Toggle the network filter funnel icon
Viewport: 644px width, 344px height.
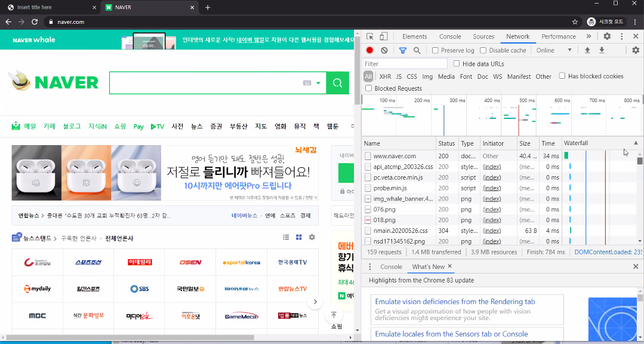pyautogui.click(x=402, y=50)
